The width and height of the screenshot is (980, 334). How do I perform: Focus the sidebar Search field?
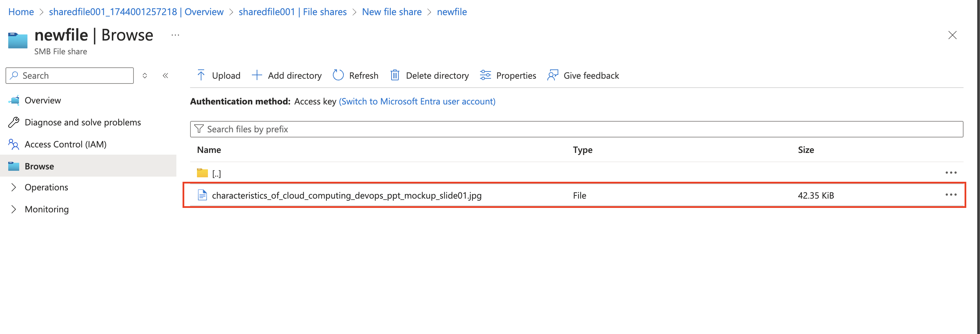point(70,75)
